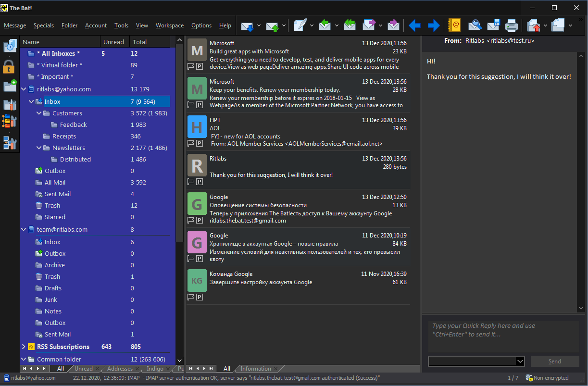Open the scheduler icon in left sidebar
The width and height of the screenshot is (588, 386).
coord(10,46)
